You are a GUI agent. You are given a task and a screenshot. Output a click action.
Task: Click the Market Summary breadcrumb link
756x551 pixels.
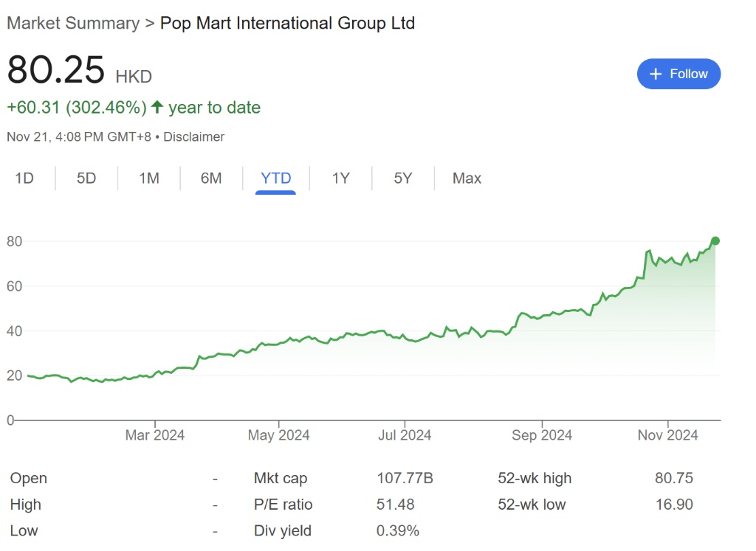pyautogui.click(x=73, y=23)
